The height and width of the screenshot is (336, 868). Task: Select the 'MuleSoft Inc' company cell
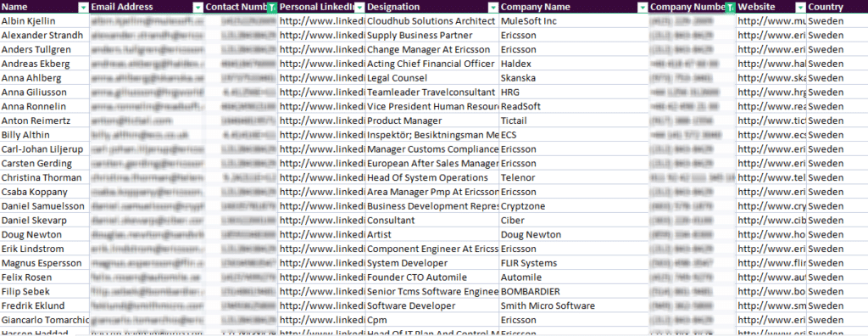[x=574, y=21]
